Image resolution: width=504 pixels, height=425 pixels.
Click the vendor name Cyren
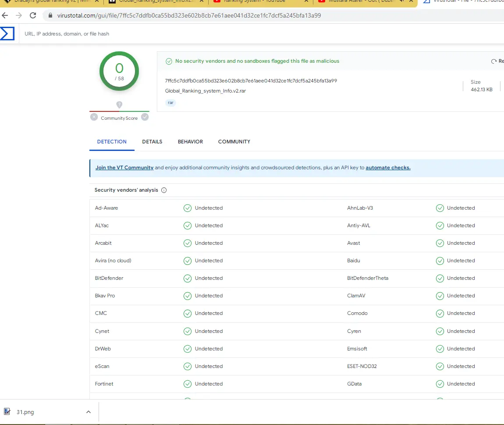pos(354,331)
